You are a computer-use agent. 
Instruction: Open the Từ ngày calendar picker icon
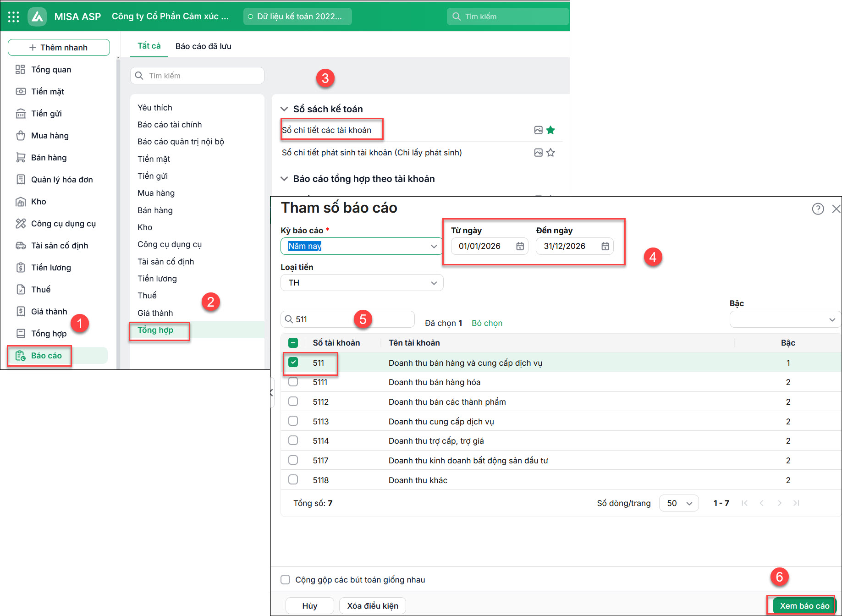point(520,247)
